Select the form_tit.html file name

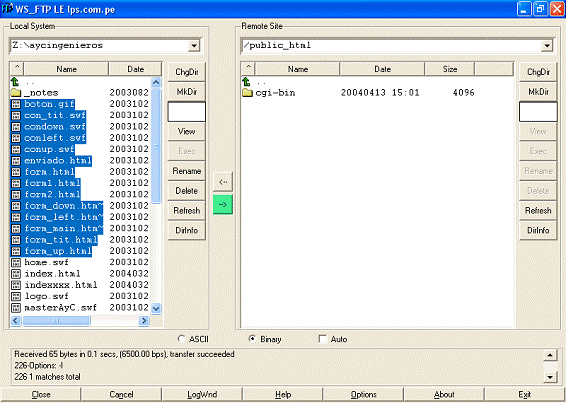tap(61, 240)
